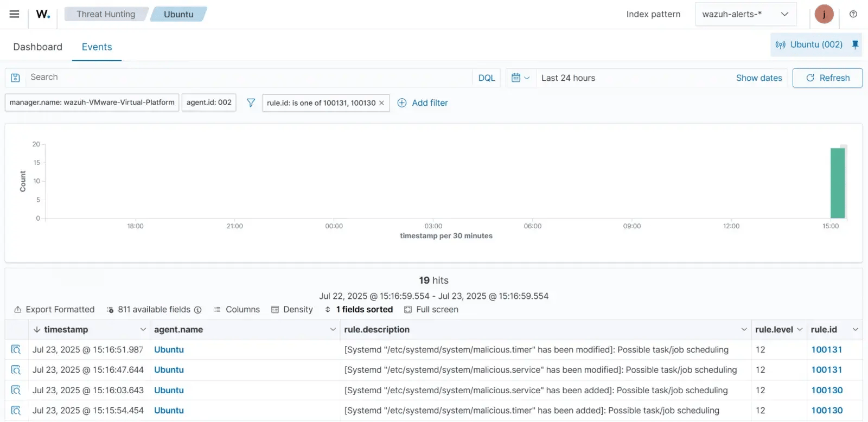The height and width of the screenshot is (422, 868).
Task: Unpin the Ubuntu (002) agent pin icon
Action: coord(855,44)
